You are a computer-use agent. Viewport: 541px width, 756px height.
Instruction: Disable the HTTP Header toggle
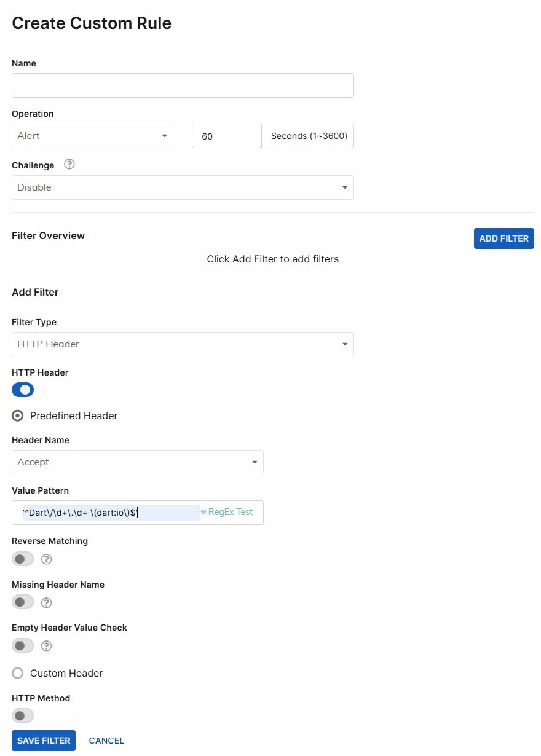click(x=23, y=390)
